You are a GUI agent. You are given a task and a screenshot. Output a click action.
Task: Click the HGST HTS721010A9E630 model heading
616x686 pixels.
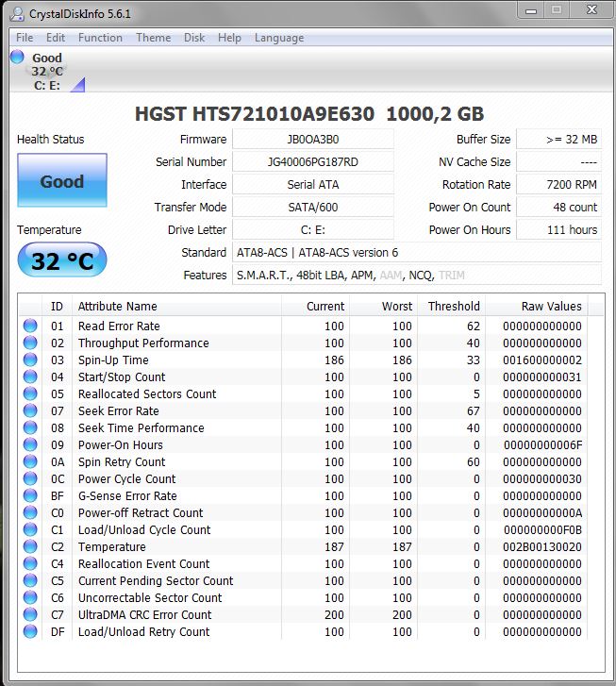308,114
